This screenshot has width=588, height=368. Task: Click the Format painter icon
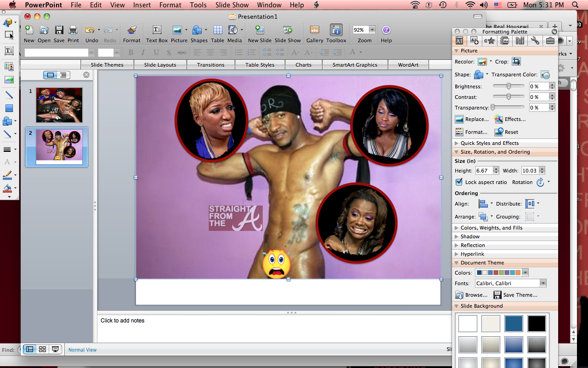tap(132, 30)
